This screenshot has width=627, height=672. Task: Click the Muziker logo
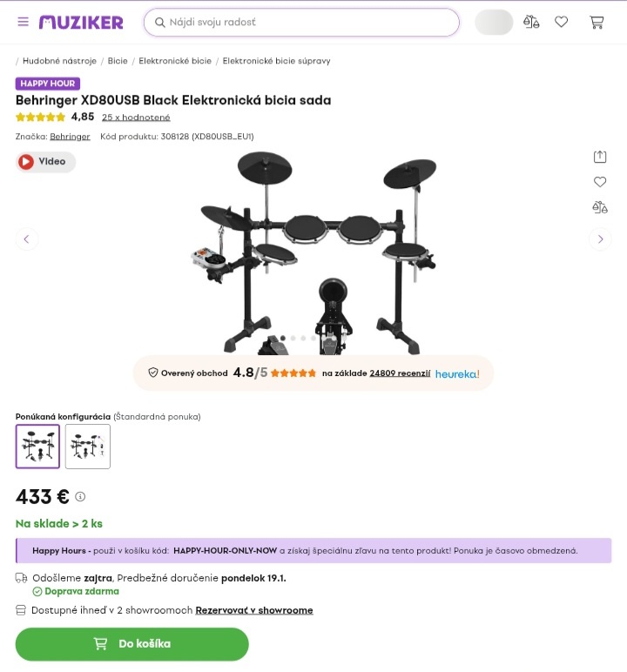pyautogui.click(x=81, y=23)
